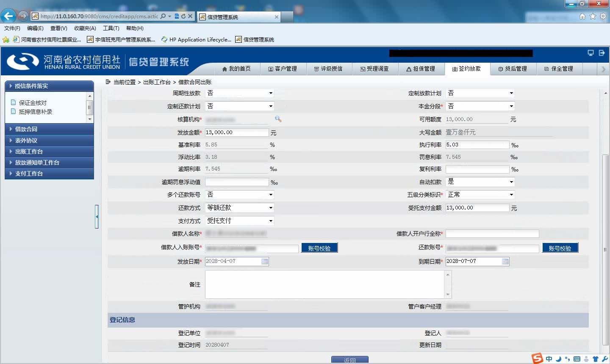Toggle Sogou Chinese/English 中 indicator
Screen dimensions: 610x364
pos(549,359)
